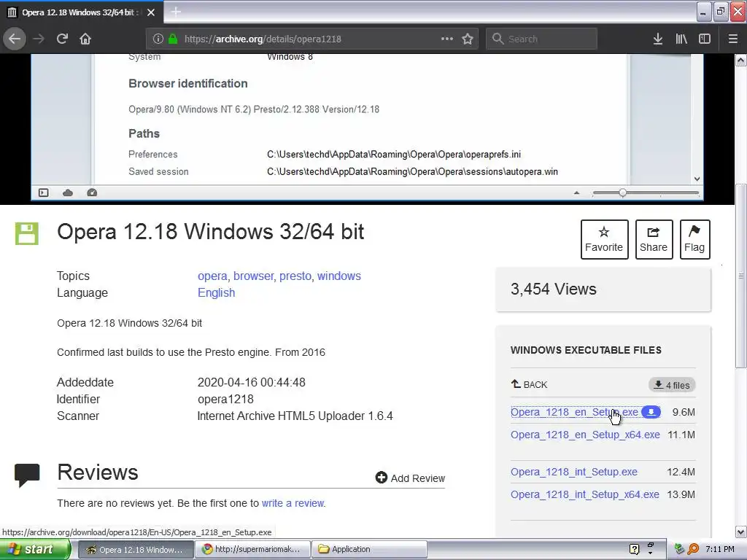Viewport: 747px width, 560px height.
Task: Download all with the 4 files button
Action: click(x=672, y=385)
